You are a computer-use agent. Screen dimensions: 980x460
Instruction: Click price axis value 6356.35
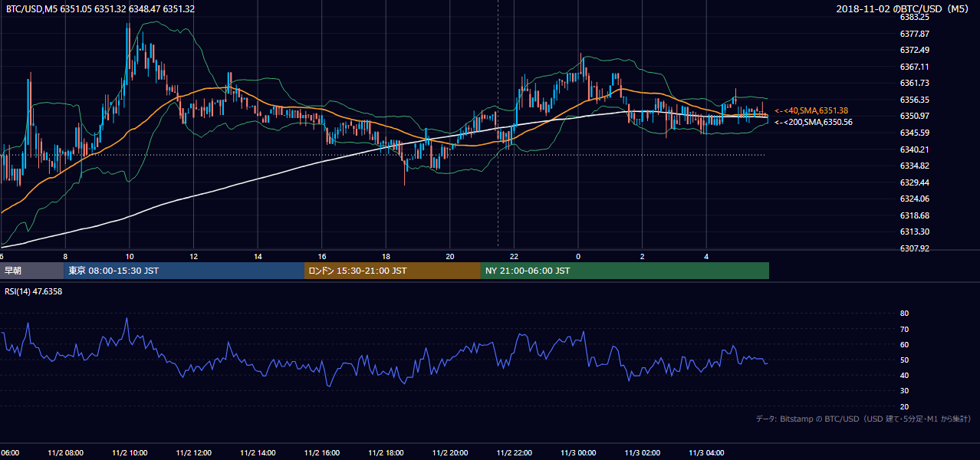click(915, 100)
